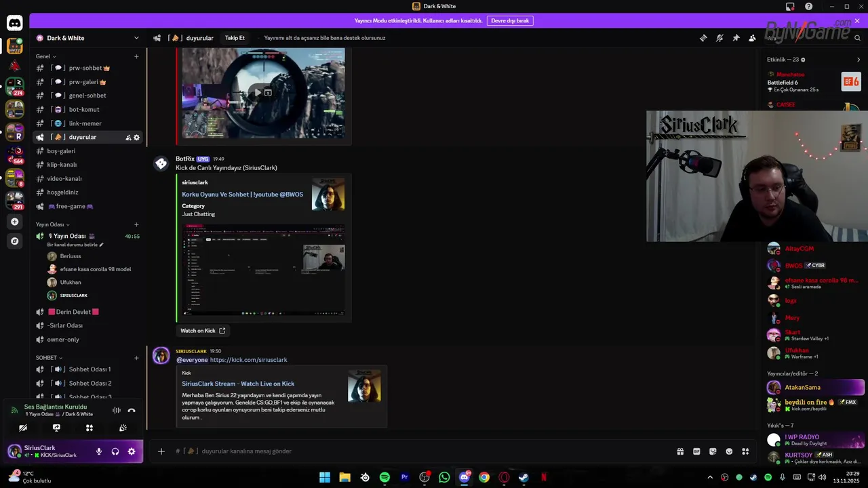Click Takip Et follow button
Image resolution: width=868 pixels, height=488 pixels.
235,38
